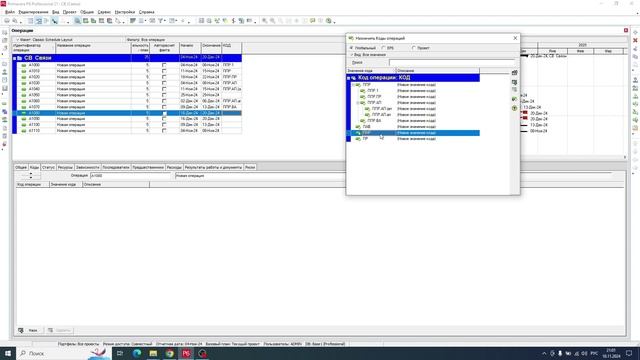Click the Поиск search field in the dialog

(451, 62)
